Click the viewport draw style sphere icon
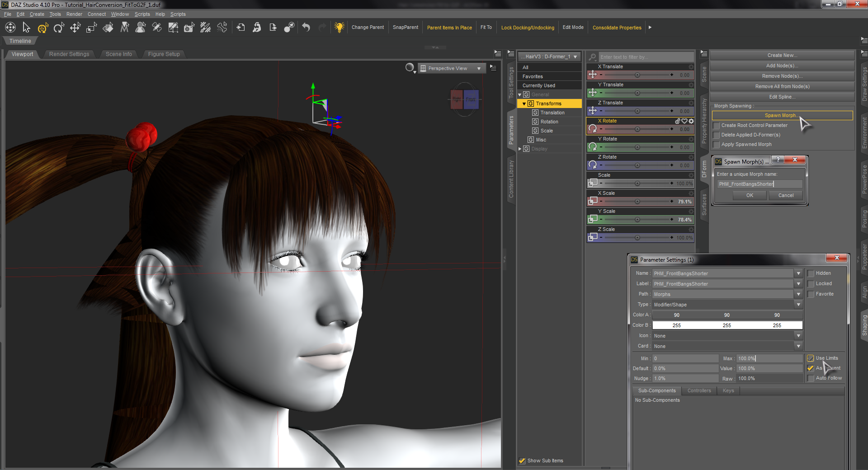Viewport: 868px width, 470px height. 410,68
